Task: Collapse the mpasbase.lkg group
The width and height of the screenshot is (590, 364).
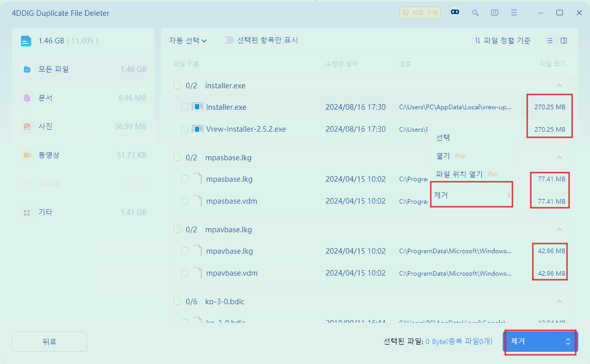Action: click(559, 157)
